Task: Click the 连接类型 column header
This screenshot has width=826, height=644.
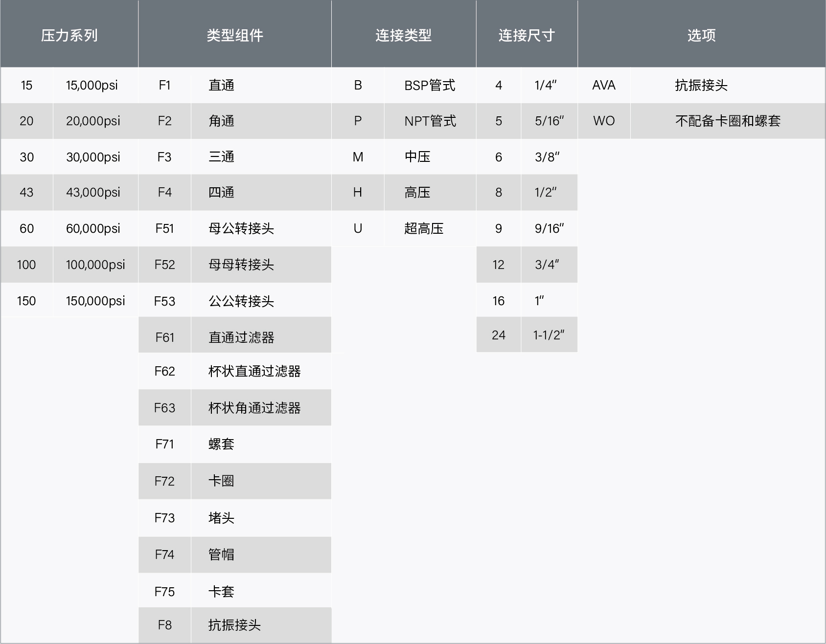Action: (x=404, y=34)
